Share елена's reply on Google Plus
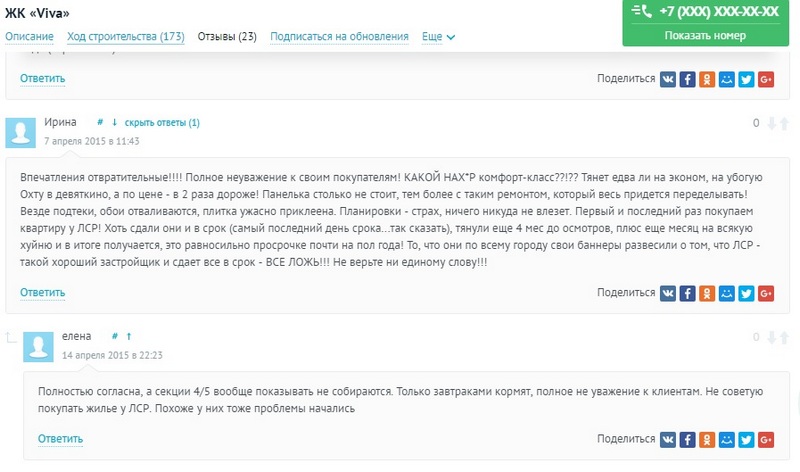The image size is (800, 472). point(766,439)
